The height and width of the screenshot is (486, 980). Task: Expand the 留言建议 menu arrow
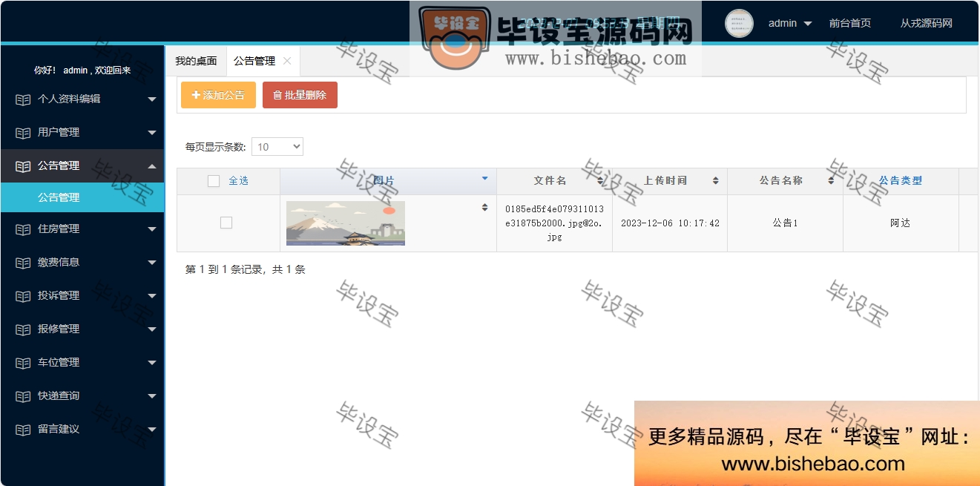152,430
